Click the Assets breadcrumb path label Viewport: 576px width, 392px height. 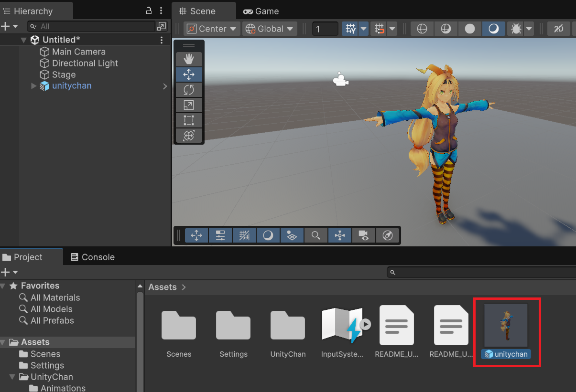point(162,287)
